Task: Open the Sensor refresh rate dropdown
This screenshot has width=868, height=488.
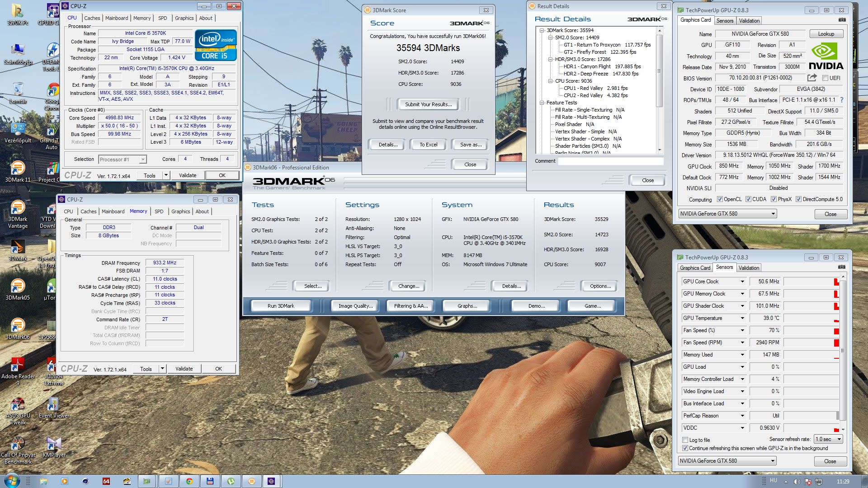Action: [x=828, y=439]
